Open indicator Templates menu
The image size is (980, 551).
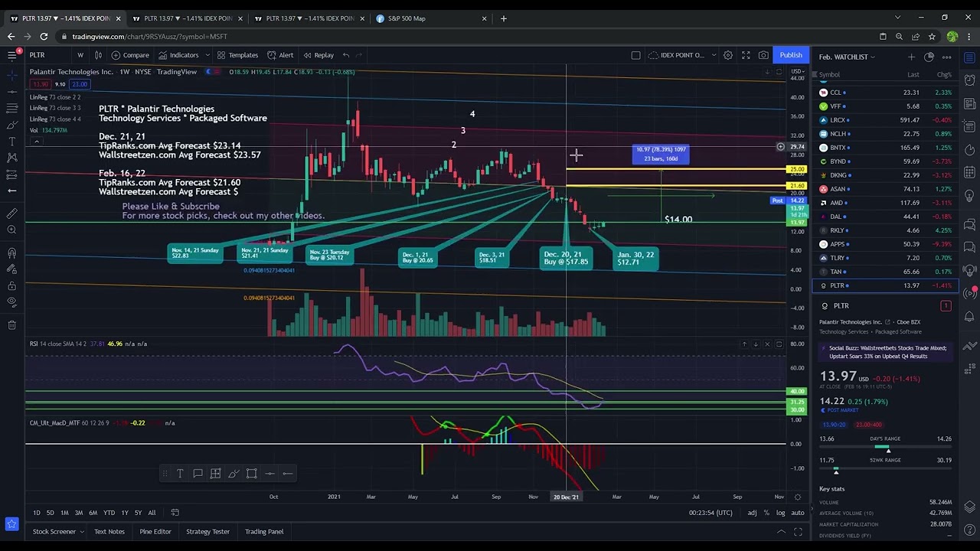point(237,55)
